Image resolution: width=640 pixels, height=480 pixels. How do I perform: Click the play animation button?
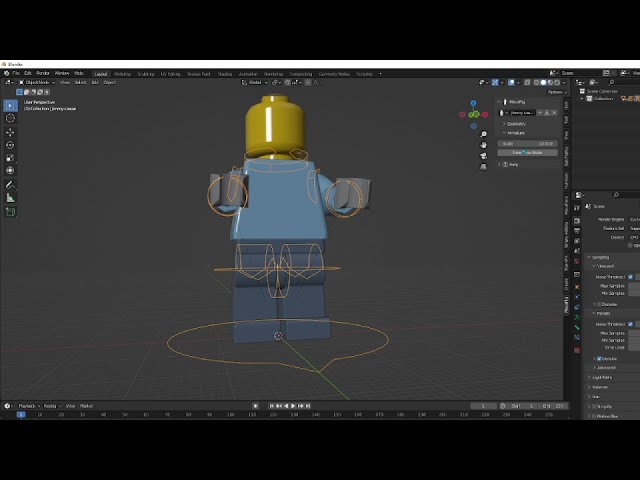(x=293, y=406)
